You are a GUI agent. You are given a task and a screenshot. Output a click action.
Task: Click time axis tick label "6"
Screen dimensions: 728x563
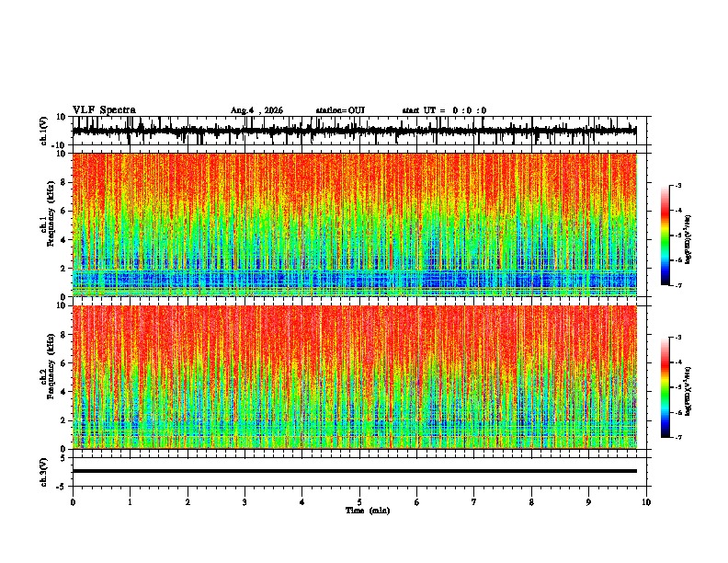[417, 502]
